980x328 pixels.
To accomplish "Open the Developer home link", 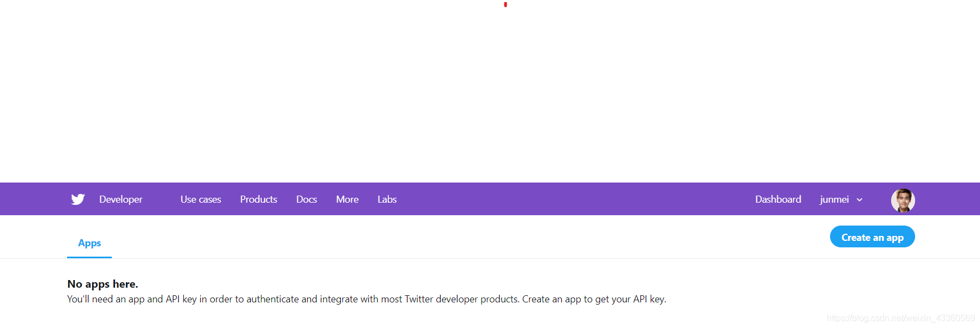I will tap(121, 199).
